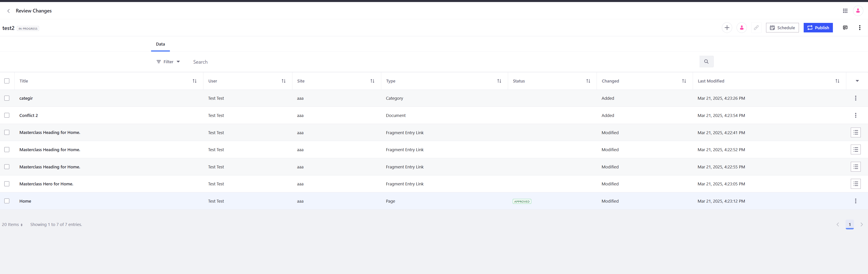
Task: Open the publication actions kebab menu
Action: click(x=860, y=28)
